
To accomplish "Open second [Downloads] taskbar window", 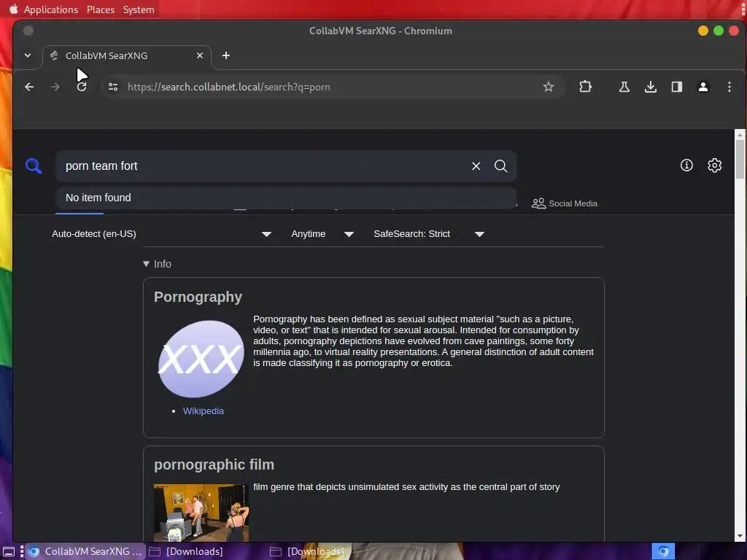I will pos(307,551).
